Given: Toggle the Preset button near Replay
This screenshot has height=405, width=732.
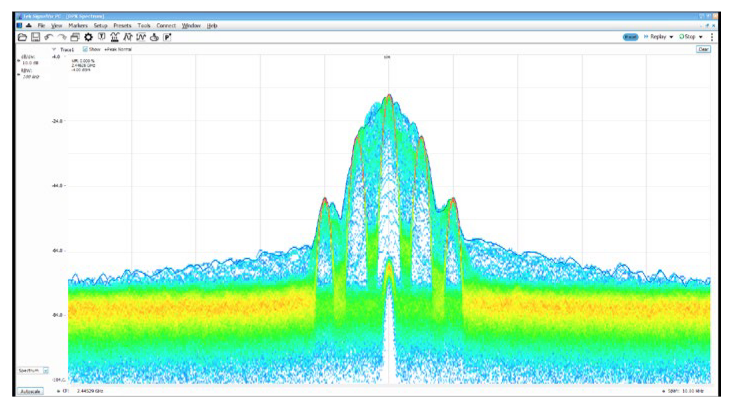Looking at the screenshot, I should [631, 37].
